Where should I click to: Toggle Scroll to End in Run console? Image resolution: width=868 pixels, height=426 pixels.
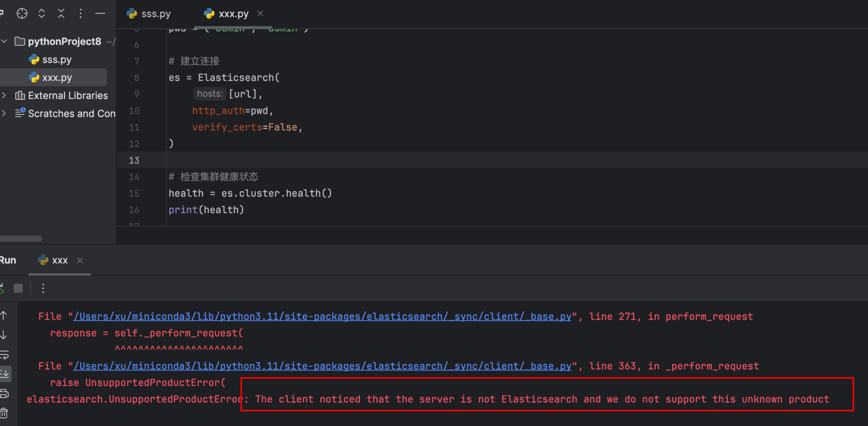pos(5,373)
